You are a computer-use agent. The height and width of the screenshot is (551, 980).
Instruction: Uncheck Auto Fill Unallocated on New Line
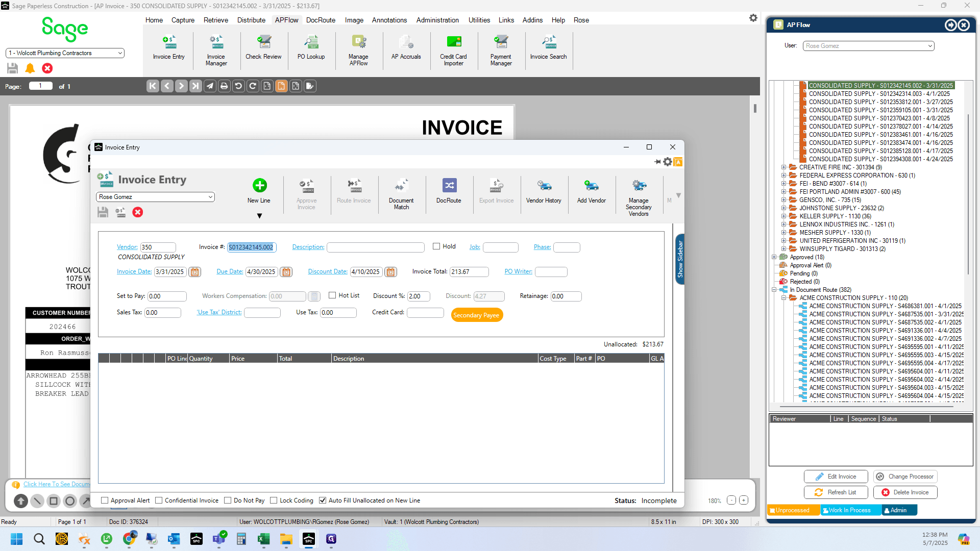323,500
